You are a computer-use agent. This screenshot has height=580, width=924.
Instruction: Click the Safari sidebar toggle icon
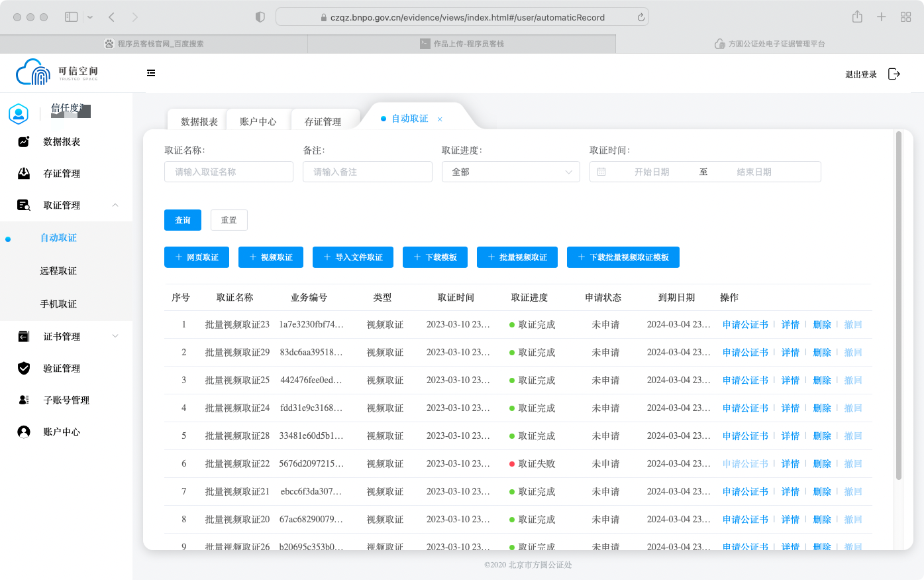tap(72, 17)
